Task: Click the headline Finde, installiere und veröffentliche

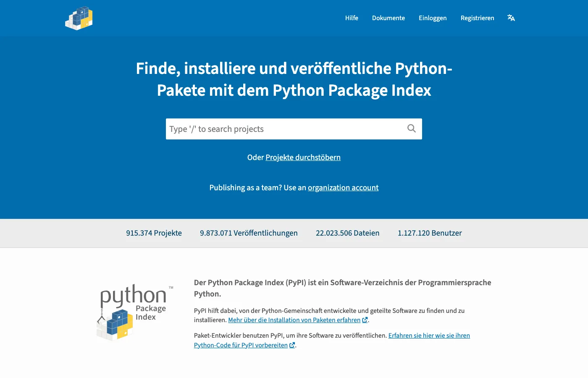Action: (x=294, y=79)
